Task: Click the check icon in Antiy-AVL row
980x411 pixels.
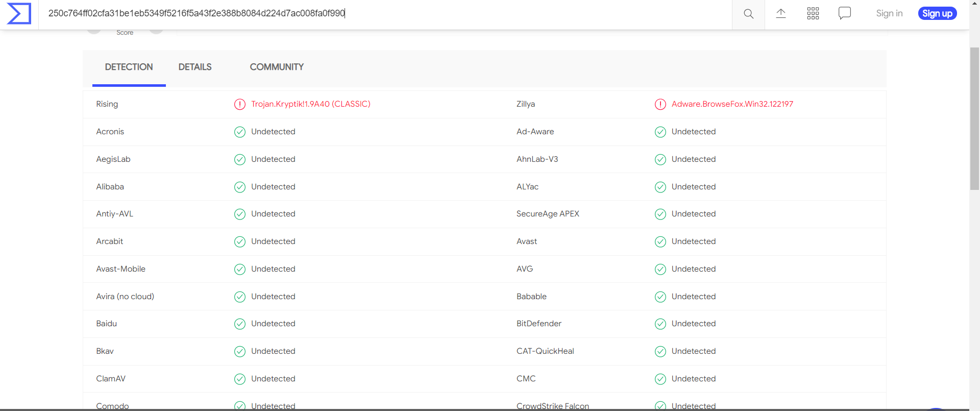Action: pyautogui.click(x=240, y=214)
